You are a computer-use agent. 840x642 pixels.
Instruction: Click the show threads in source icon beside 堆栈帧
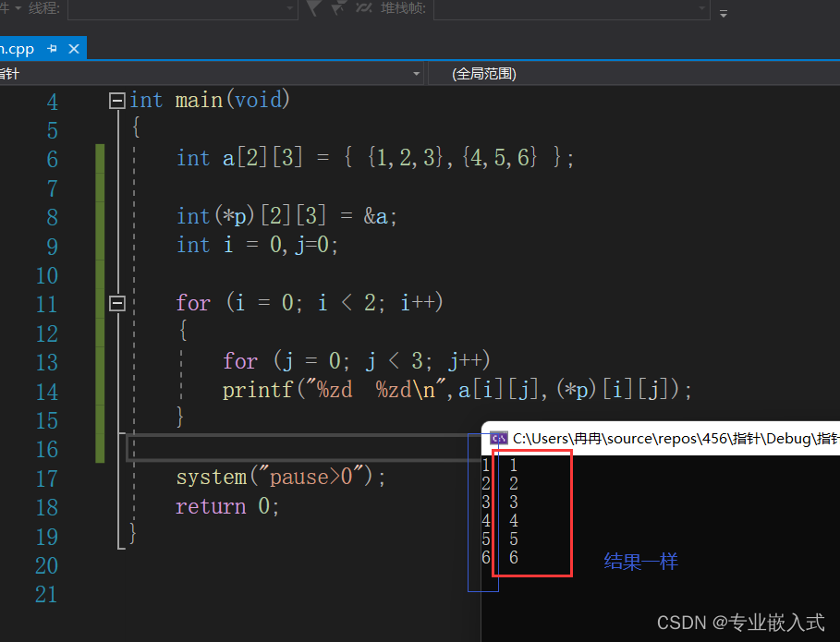[x=364, y=8]
